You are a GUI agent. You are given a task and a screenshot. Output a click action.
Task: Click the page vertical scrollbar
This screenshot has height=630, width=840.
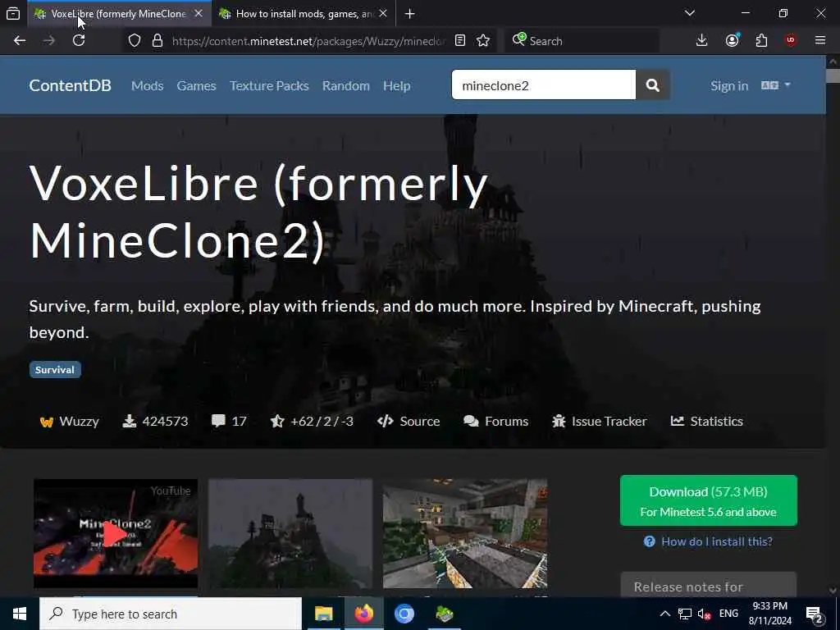833,75
